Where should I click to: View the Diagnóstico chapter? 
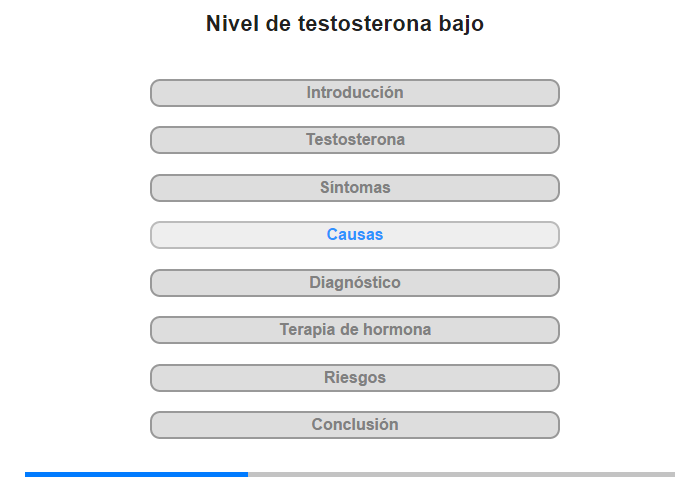point(355,283)
